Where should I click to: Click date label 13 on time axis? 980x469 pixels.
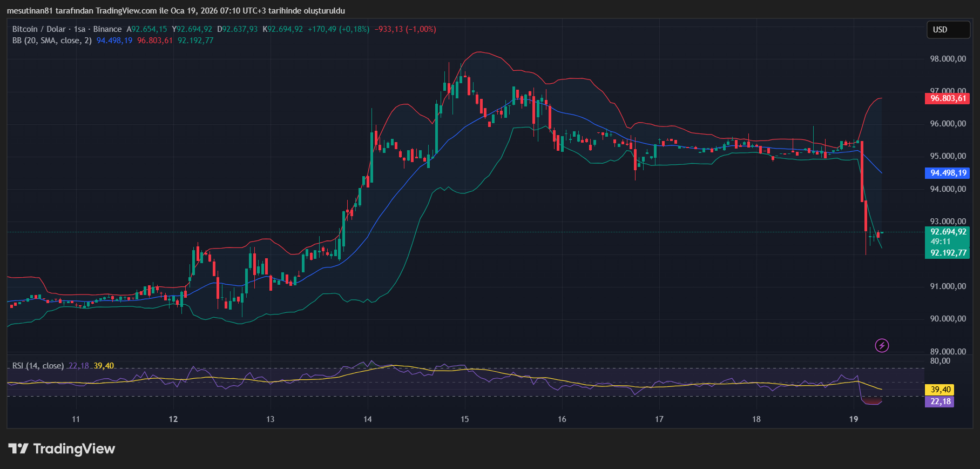tap(271, 419)
